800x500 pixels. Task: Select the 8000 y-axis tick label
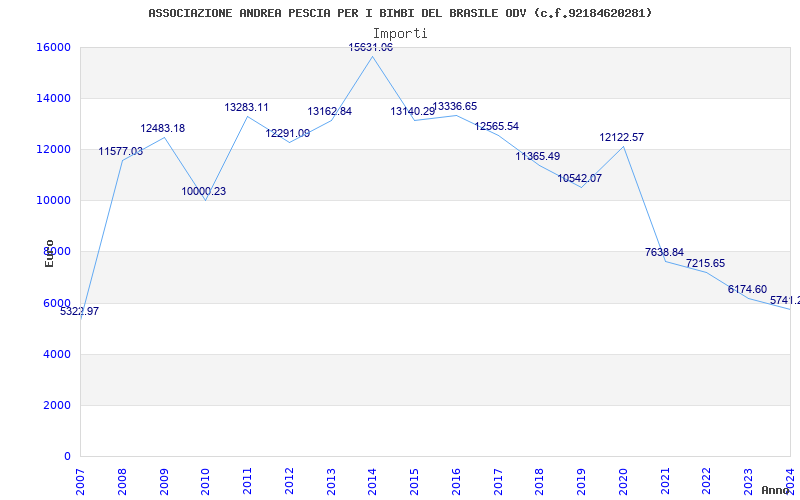[57, 251]
